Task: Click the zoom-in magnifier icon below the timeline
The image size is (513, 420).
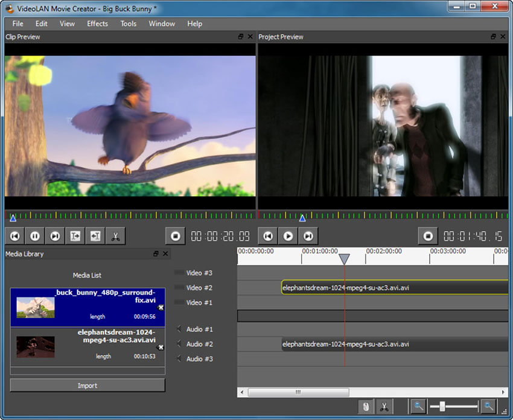Action: point(489,406)
